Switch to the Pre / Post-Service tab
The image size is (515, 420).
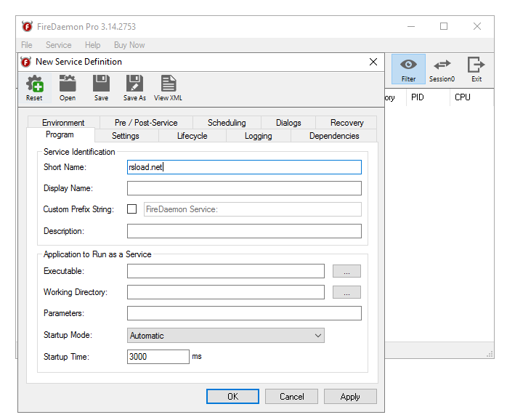146,123
